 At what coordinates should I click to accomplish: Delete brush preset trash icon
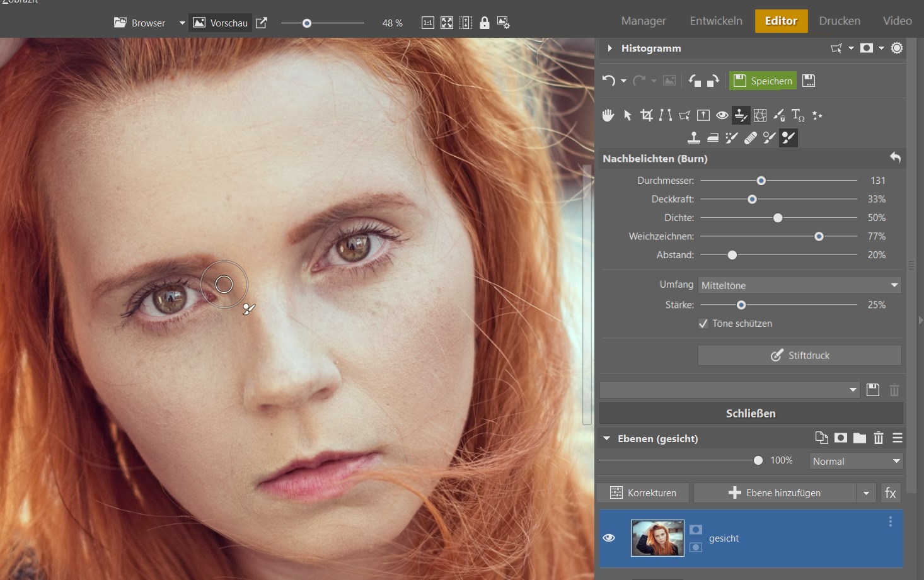tap(894, 390)
